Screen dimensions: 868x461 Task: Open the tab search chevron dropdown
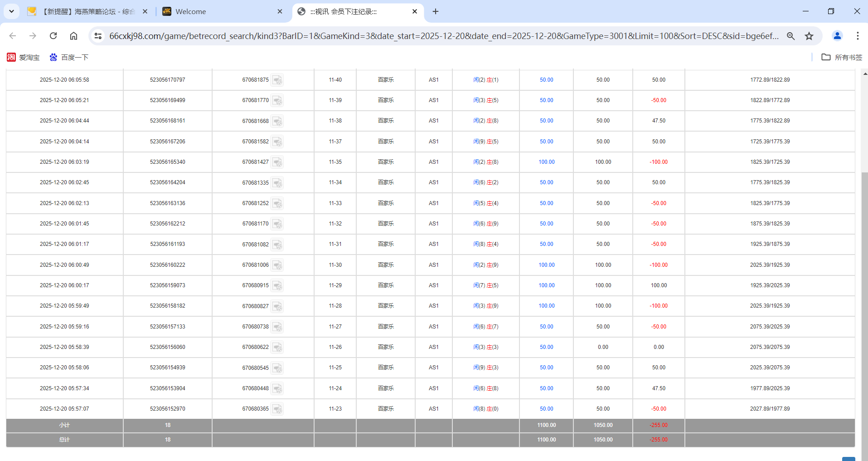pos(11,11)
